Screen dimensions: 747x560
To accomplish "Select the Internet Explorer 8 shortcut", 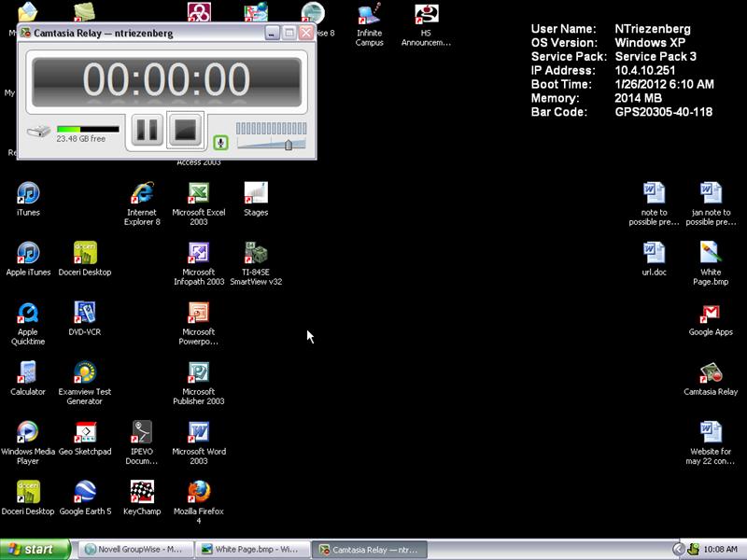I will (x=142, y=203).
